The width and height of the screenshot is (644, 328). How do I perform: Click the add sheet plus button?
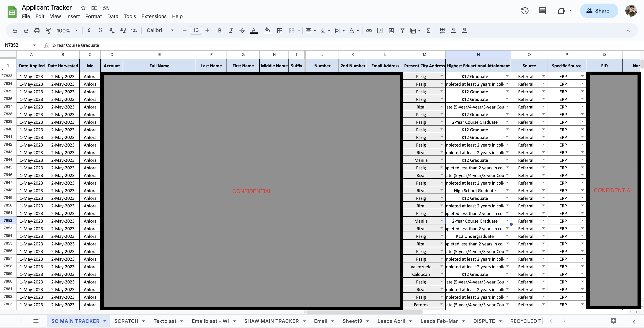pos(22,321)
